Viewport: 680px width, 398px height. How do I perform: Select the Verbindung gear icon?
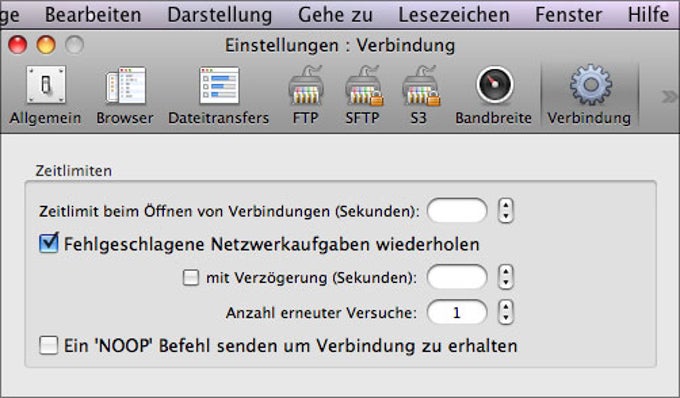(590, 85)
